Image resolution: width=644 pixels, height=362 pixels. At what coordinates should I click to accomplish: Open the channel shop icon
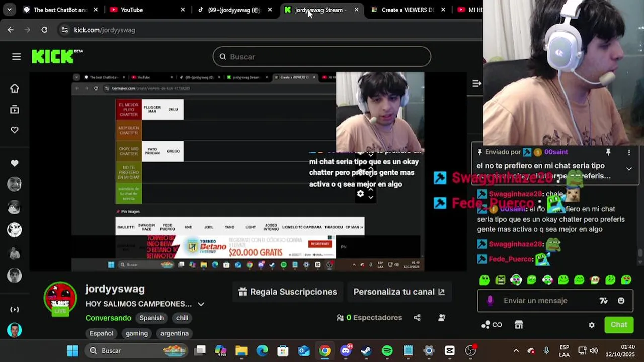(519, 325)
